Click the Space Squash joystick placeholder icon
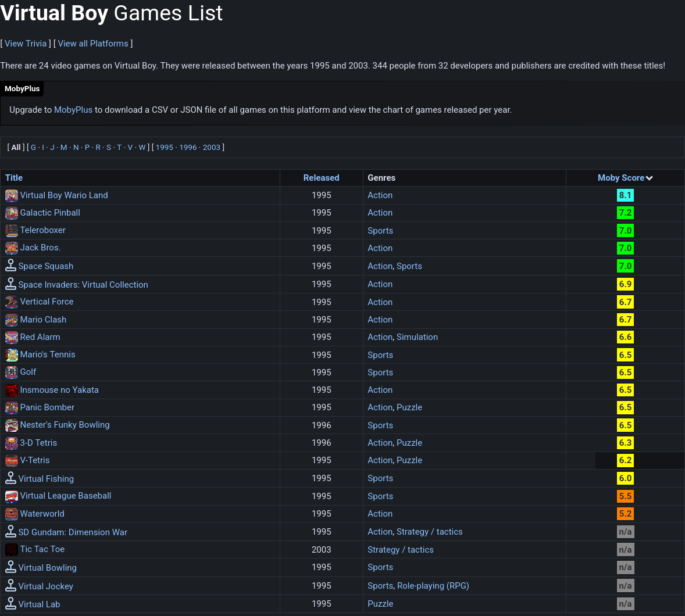685x616 pixels. click(10, 266)
